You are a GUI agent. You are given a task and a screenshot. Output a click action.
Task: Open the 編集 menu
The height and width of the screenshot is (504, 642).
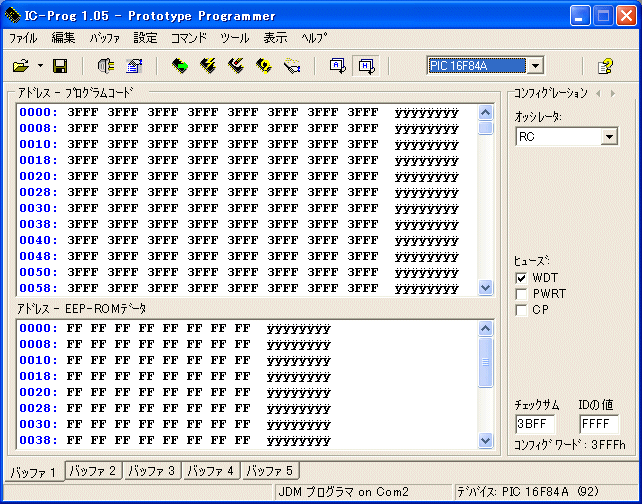pyautogui.click(x=63, y=38)
